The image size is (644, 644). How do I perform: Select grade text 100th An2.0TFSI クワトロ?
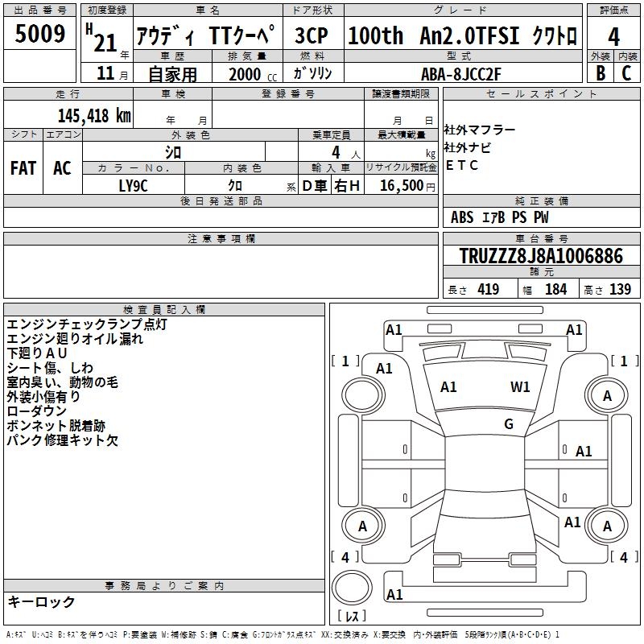(x=462, y=35)
